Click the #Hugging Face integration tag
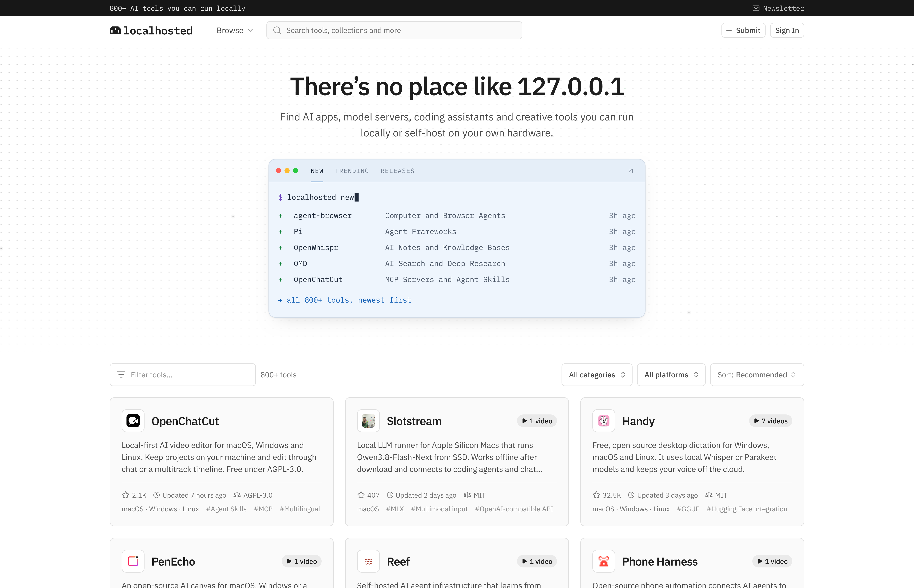The image size is (914, 588). point(747,509)
